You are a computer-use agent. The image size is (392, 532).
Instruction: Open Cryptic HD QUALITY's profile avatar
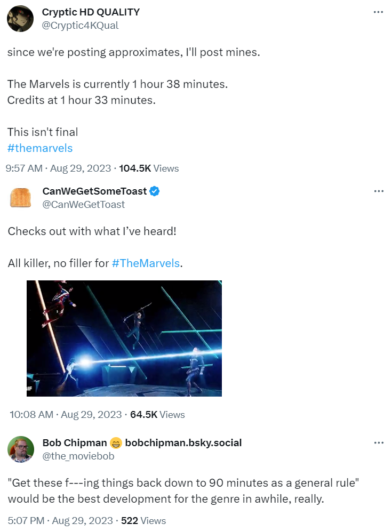(x=21, y=19)
